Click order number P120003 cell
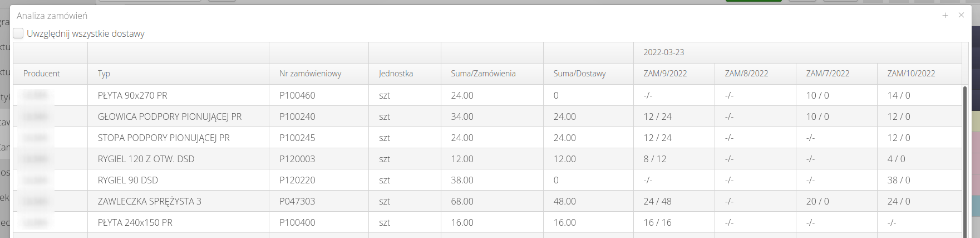980x238 pixels. (x=297, y=159)
